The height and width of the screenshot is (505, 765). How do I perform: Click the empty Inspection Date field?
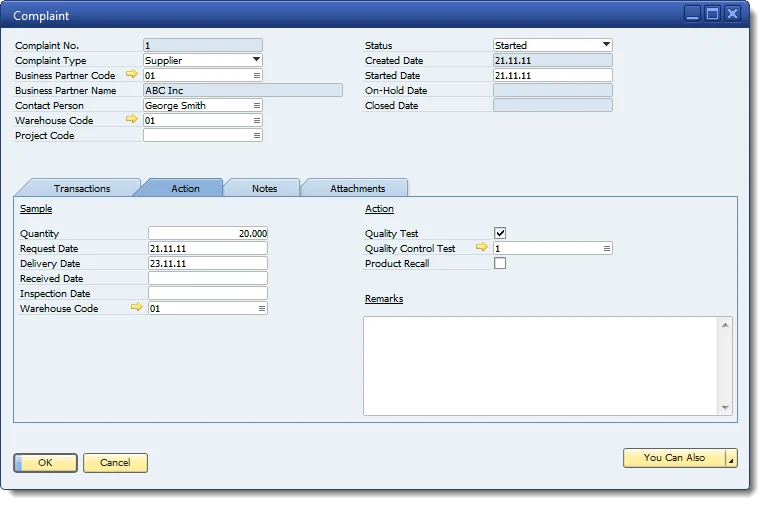click(x=208, y=294)
